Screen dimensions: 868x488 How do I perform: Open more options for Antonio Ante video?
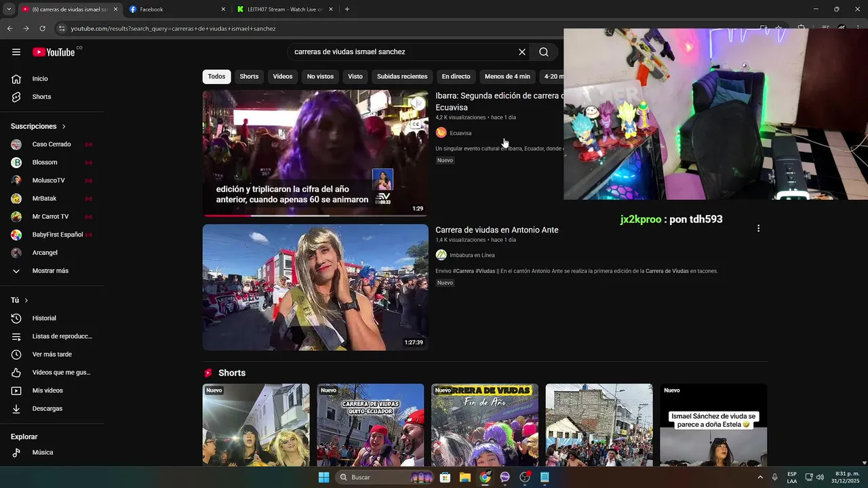point(758,228)
